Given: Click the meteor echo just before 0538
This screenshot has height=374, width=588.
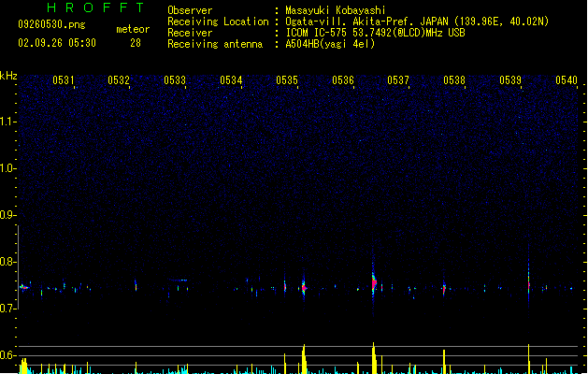Looking at the screenshot, I should 444,289.
